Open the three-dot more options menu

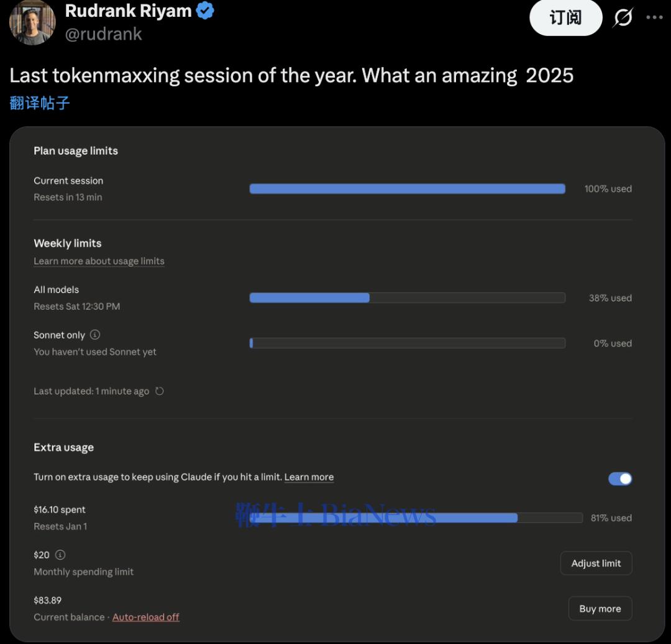[x=654, y=17]
